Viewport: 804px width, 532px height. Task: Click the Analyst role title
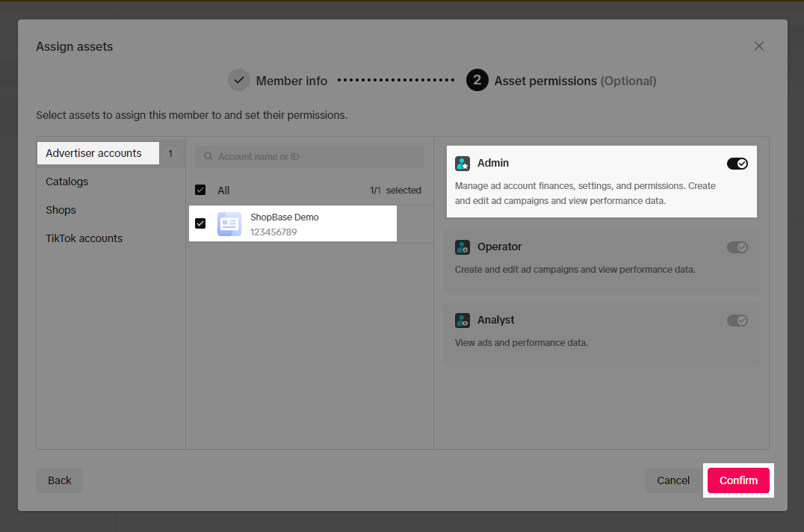(496, 320)
